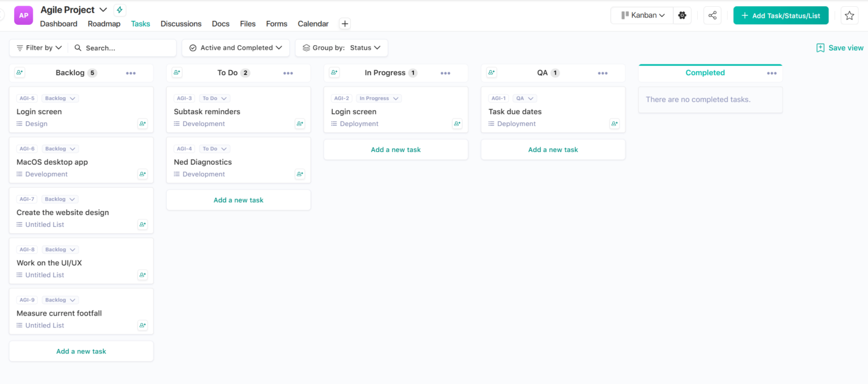Screen dimensions: 868x384
Task: Click the plus icon to add a new view
Action: point(345,24)
